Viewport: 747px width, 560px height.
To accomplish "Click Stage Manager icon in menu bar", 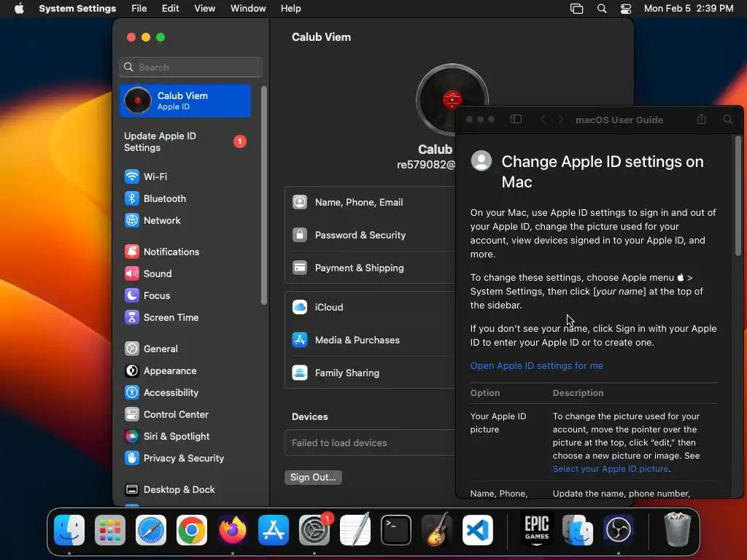I will (577, 9).
